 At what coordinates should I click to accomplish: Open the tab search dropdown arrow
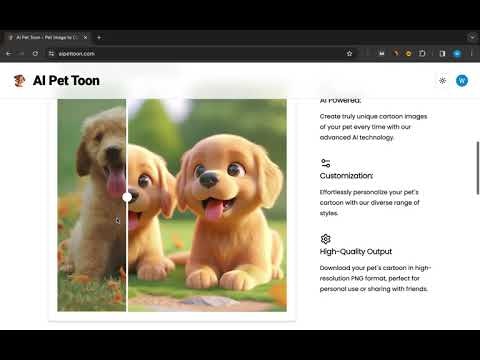pos(472,37)
